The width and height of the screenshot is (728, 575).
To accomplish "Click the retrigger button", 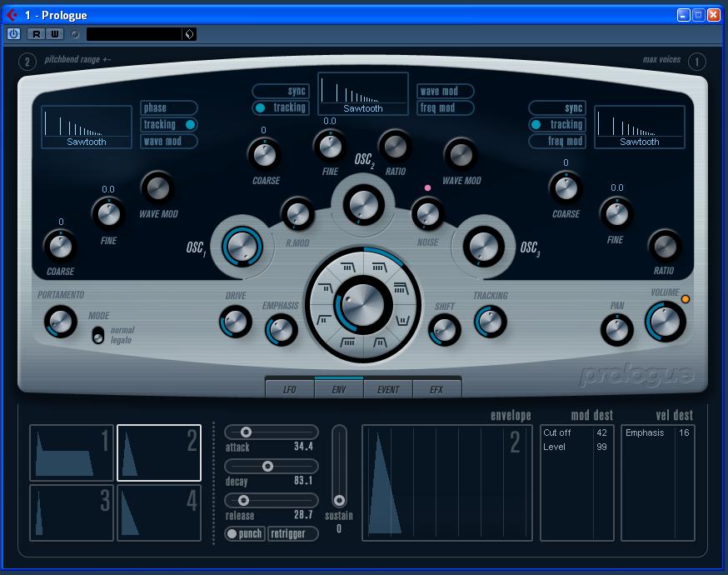I will (292, 533).
